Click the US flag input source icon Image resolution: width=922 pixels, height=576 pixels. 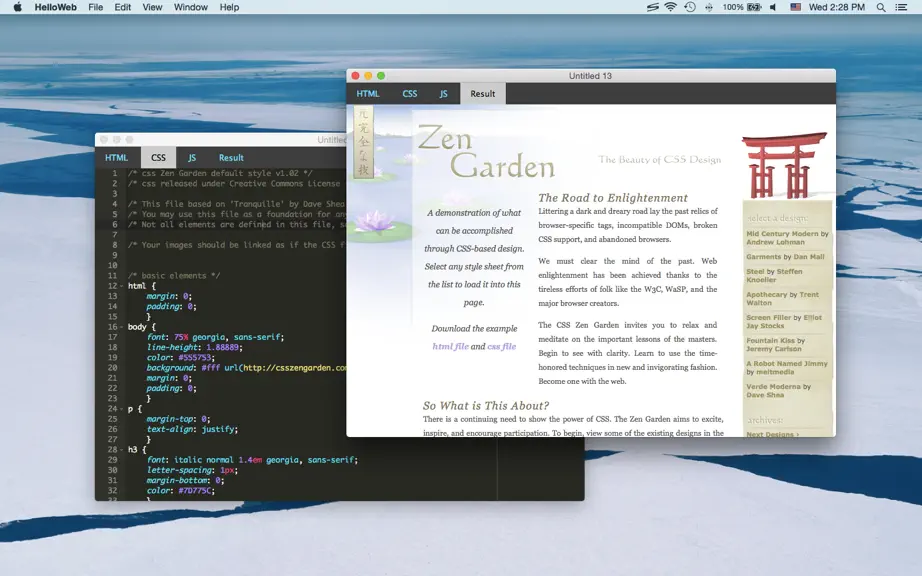click(x=796, y=7)
